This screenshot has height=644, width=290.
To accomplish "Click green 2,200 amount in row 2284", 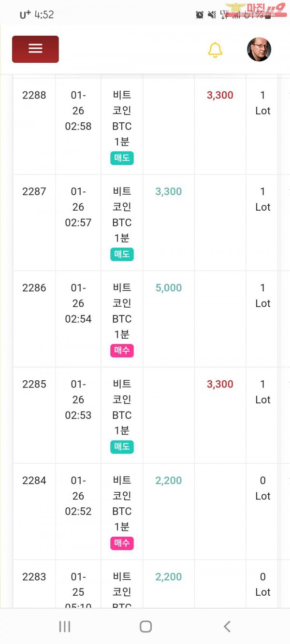I will point(169,481).
